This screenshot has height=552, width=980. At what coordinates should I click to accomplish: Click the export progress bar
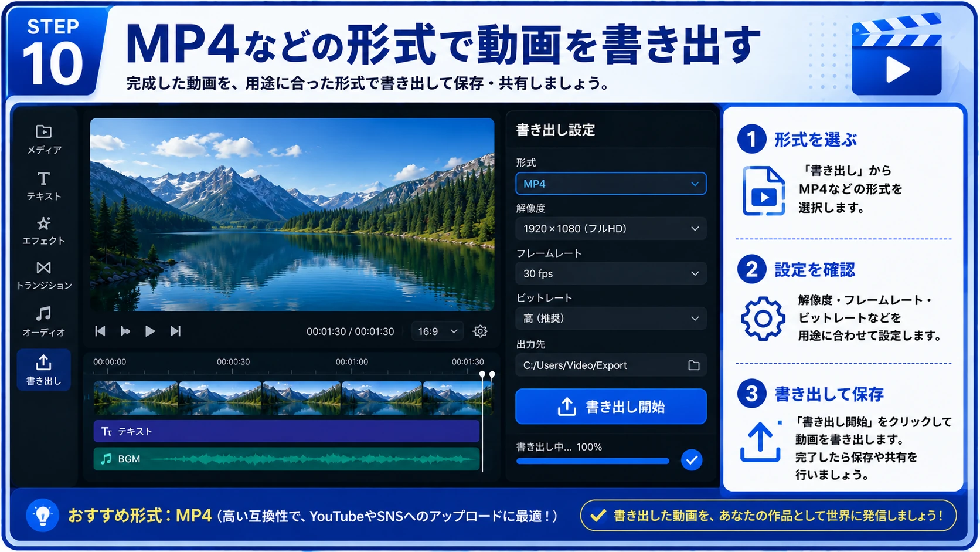point(593,461)
